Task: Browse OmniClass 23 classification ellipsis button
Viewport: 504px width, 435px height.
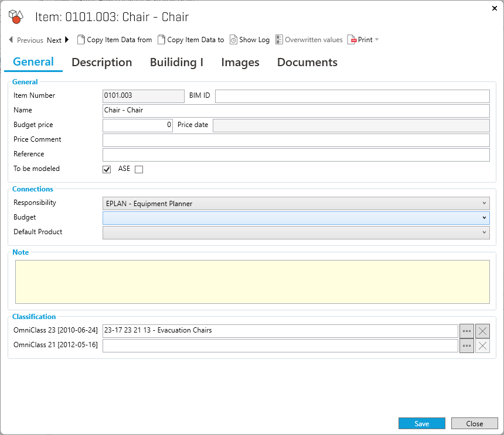Action: (466, 331)
